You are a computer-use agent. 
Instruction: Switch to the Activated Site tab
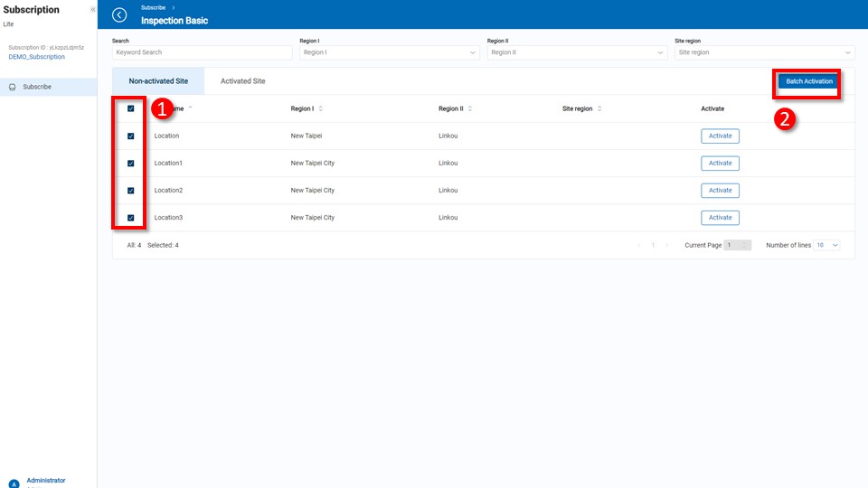(x=242, y=81)
